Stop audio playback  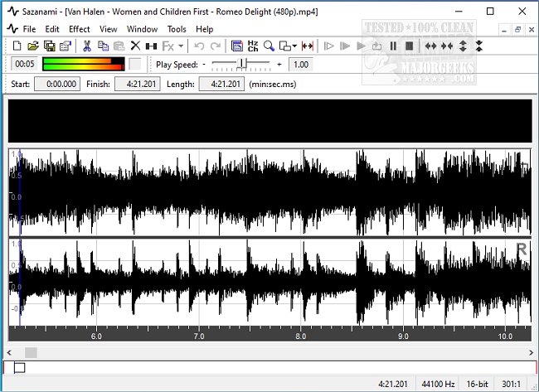(409, 46)
